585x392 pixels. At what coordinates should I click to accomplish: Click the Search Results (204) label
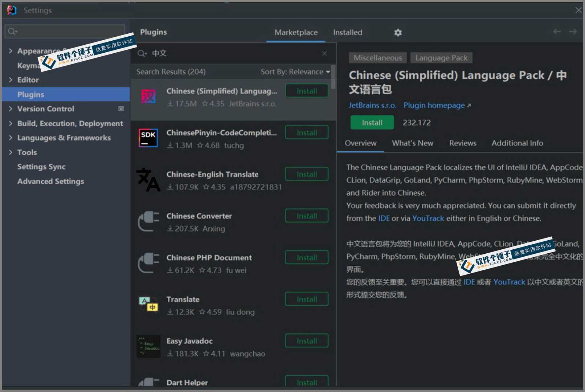[171, 72]
